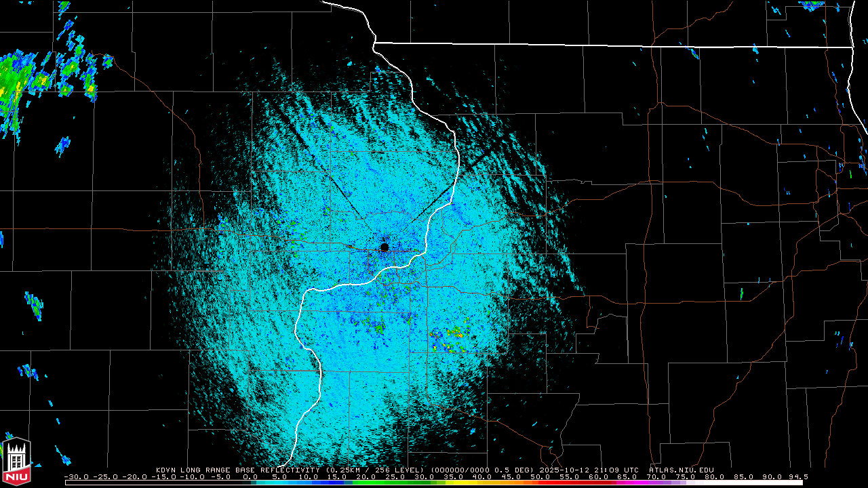Viewport: 868px width, 488px height.
Task: Select the 50.0 label on reflectivity scale
Action: pyautogui.click(x=540, y=476)
